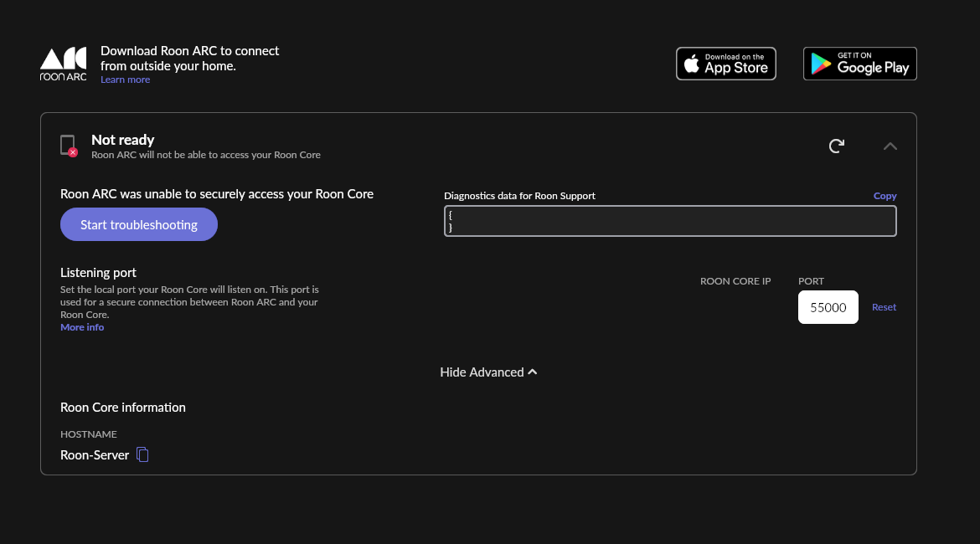Copy the diagnostics data
The image size is (980, 544).
pos(885,196)
